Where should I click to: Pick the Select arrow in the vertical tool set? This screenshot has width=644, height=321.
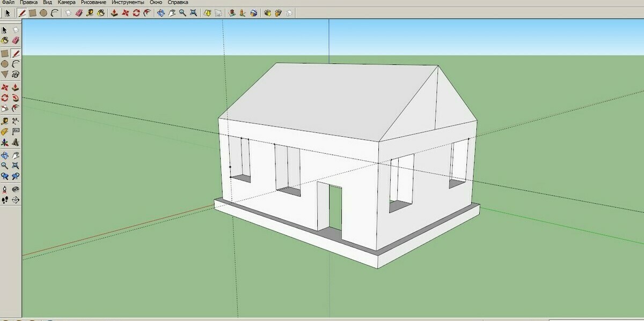[x=5, y=30]
